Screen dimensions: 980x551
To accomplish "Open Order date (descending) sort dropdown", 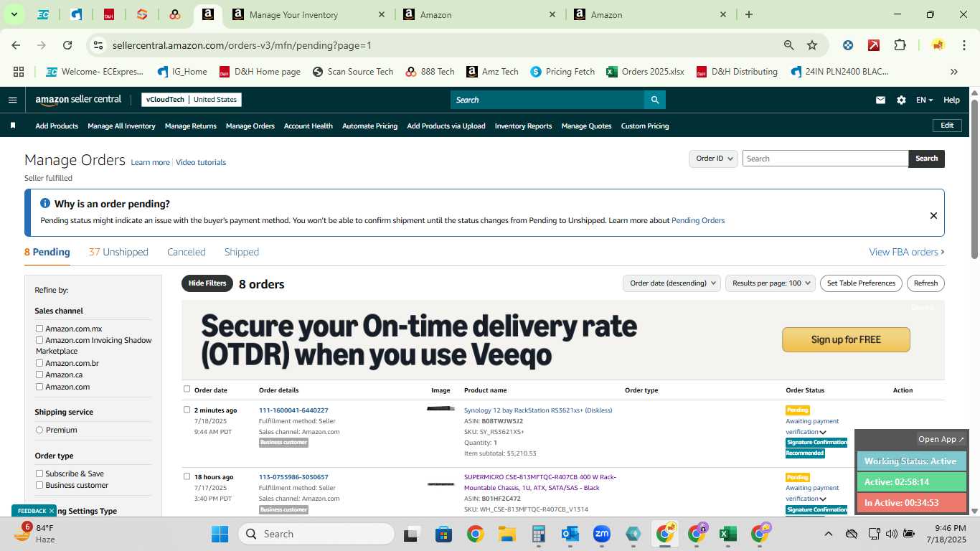I will pos(672,283).
